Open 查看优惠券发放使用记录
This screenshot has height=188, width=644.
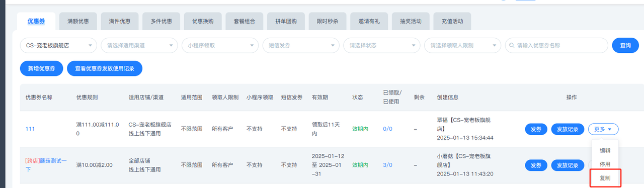[105, 68]
